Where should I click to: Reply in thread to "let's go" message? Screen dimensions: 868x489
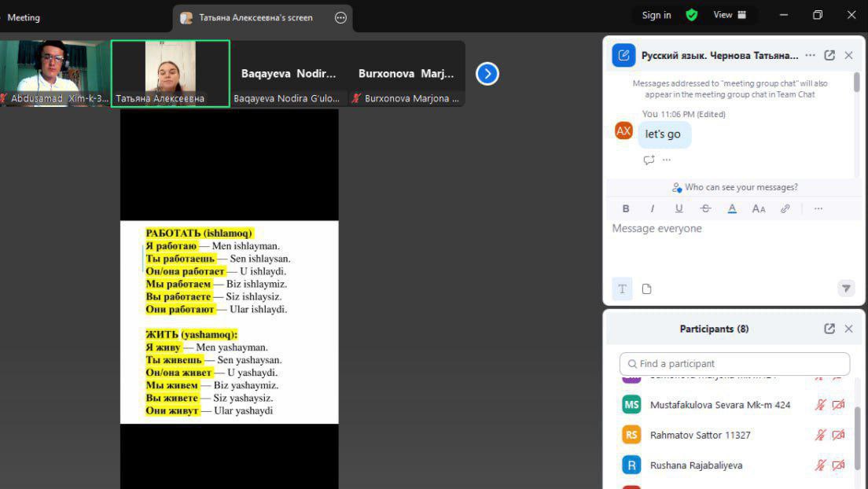649,160
